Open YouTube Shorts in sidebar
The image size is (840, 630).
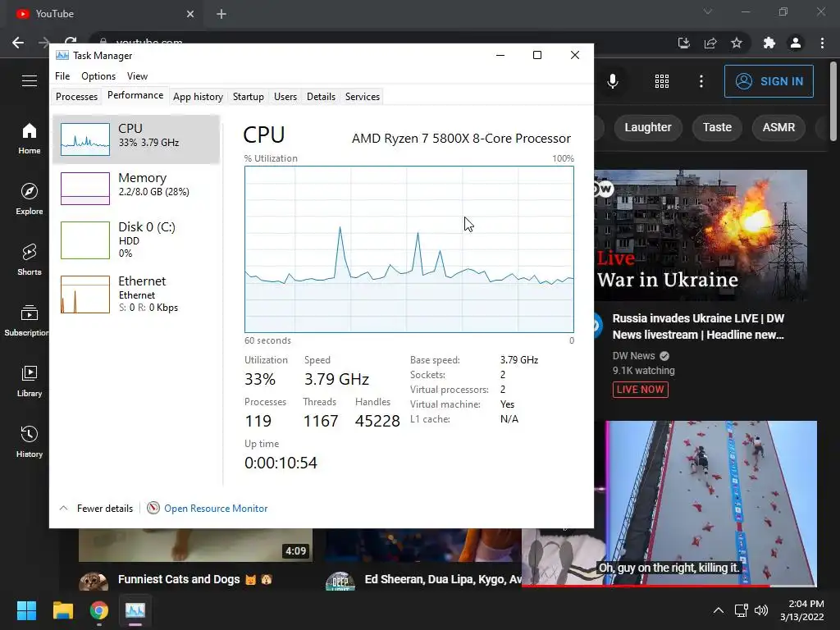[30, 259]
